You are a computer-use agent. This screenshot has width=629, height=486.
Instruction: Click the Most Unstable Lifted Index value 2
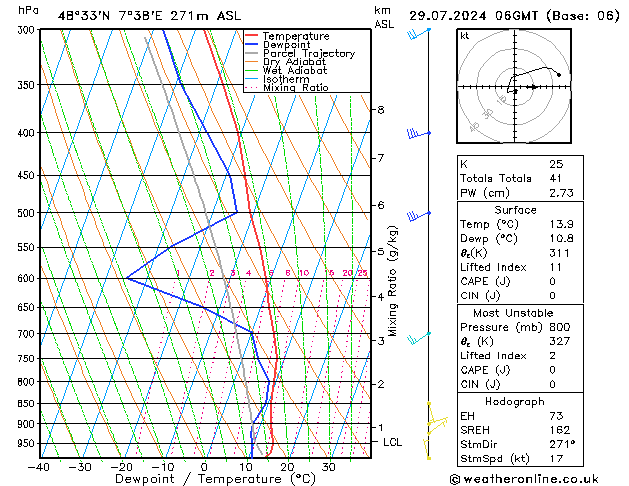(x=552, y=356)
